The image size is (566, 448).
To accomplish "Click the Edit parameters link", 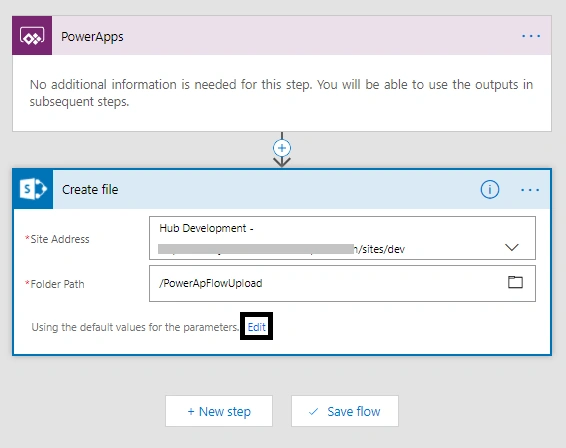I will coord(257,327).
